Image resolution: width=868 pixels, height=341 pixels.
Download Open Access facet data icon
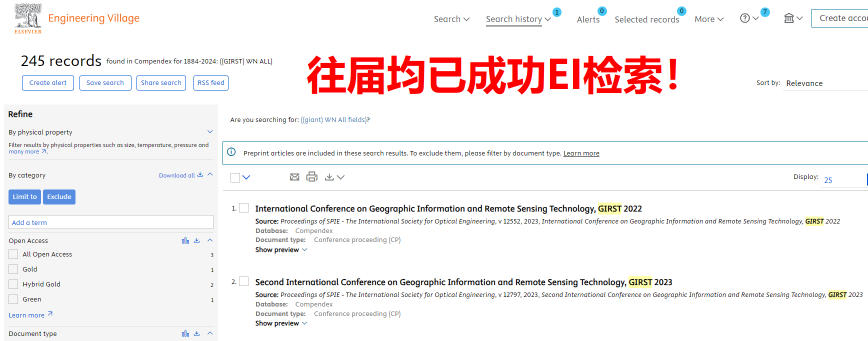click(197, 240)
